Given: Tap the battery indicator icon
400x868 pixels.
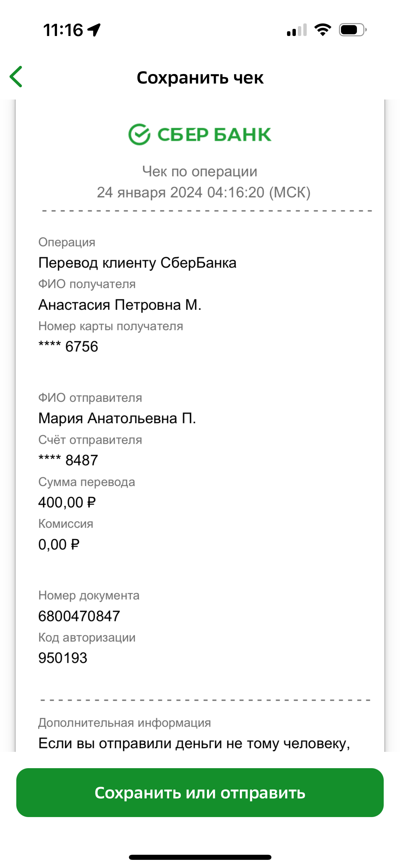Looking at the screenshot, I should tap(353, 30).
